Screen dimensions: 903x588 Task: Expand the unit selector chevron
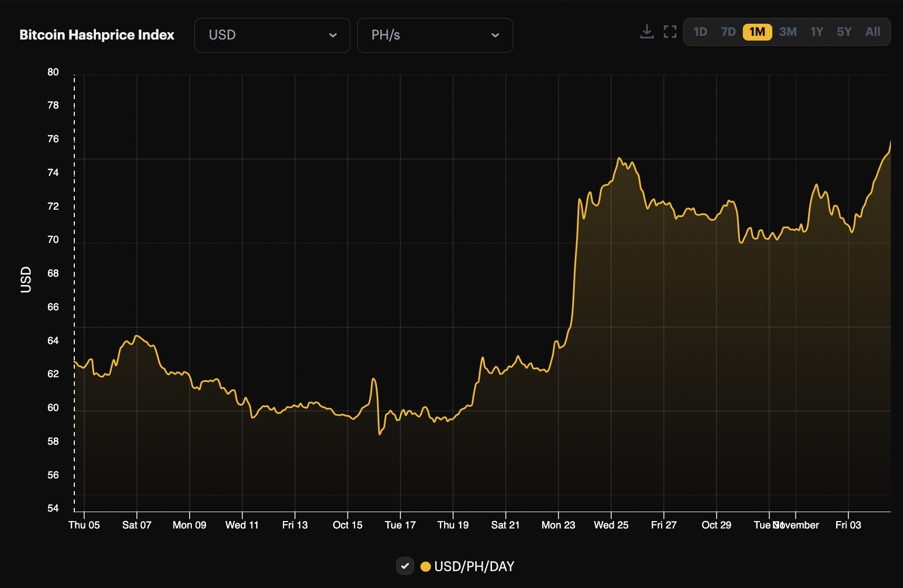pos(495,35)
